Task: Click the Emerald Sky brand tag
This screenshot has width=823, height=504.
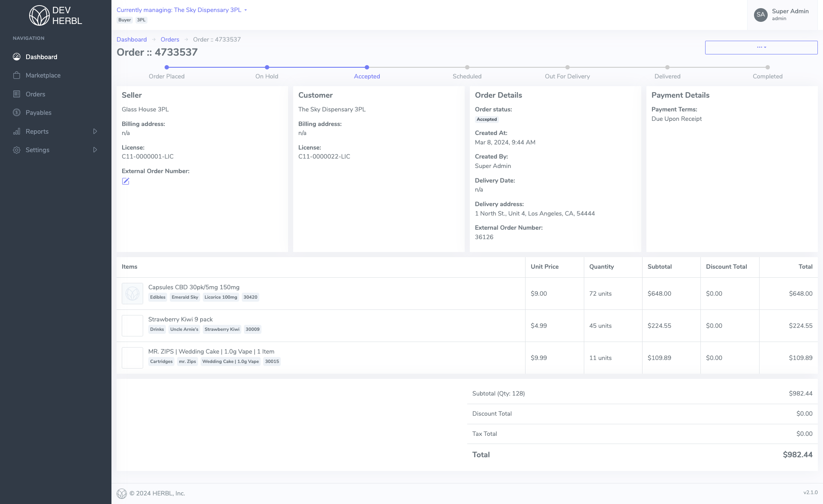Action: coord(185,297)
